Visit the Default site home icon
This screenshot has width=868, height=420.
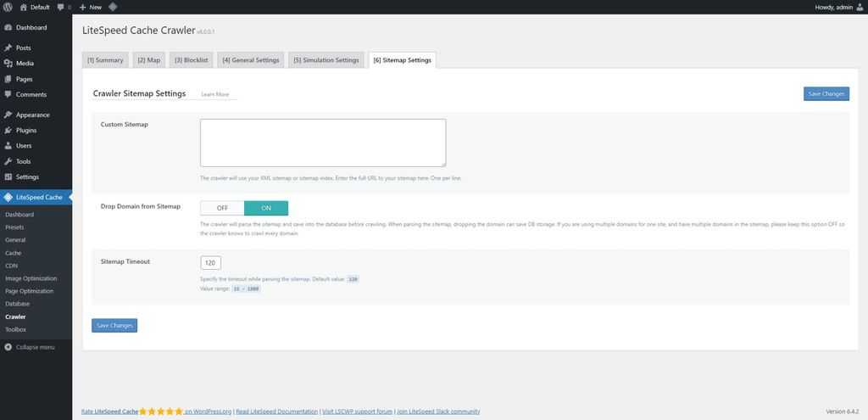[23, 7]
